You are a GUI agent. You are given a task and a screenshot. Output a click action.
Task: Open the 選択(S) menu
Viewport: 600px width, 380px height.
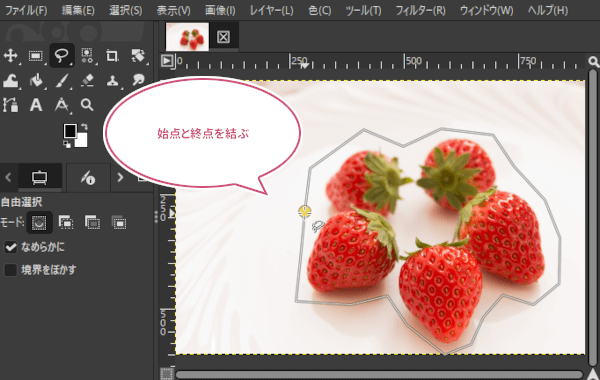pos(126,10)
